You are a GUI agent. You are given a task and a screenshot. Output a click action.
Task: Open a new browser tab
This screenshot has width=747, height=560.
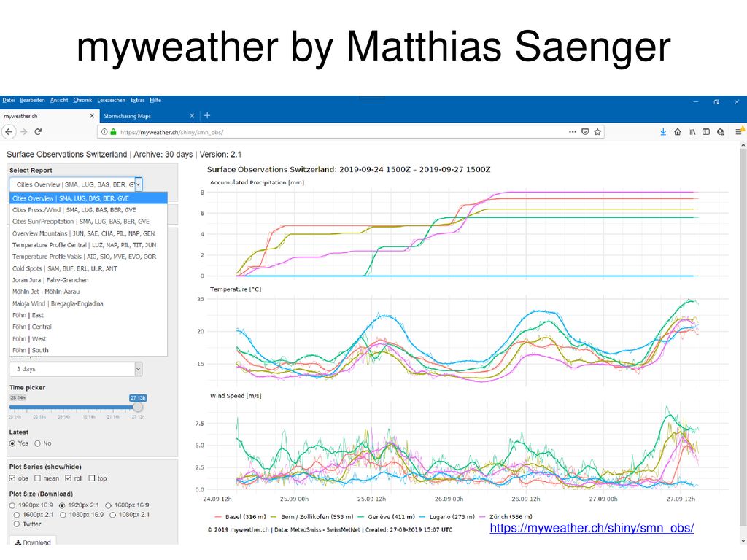[207, 115]
